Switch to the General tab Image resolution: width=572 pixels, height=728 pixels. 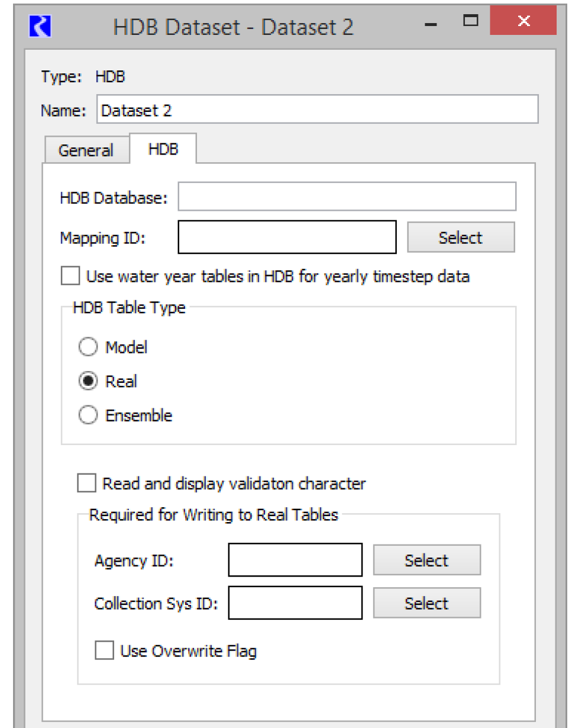(86, 150)
